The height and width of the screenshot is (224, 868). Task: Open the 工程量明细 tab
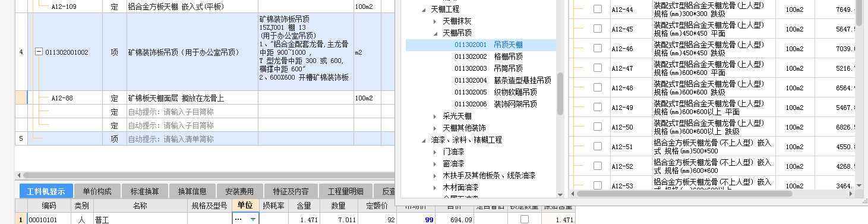(346, 191)
